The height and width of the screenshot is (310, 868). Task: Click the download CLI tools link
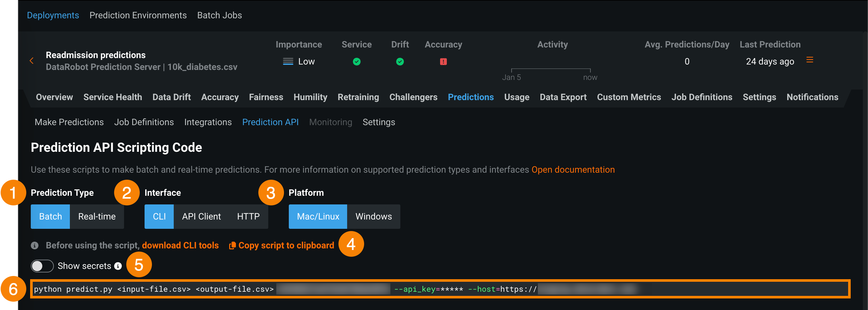(180, 245)
